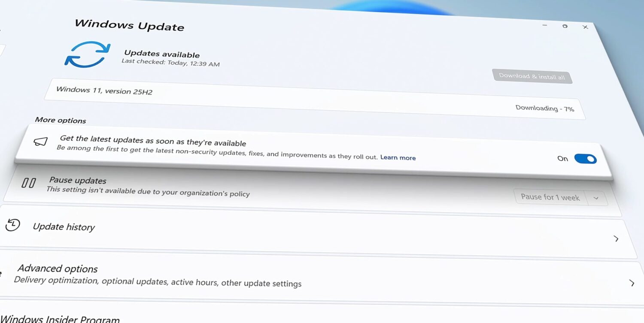
Task: Turn off the get latest updates switch
Action: tap(585, 159)
